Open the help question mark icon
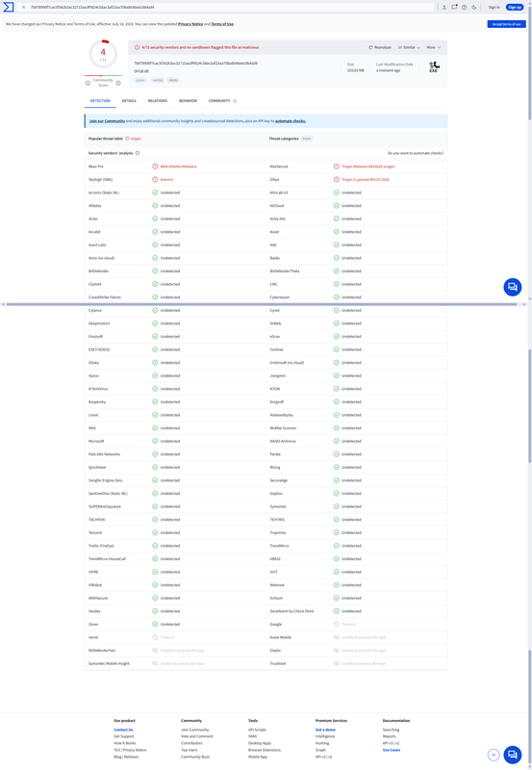Image resolution: width=532 pixels, height=770 pixels. point(465,8)
